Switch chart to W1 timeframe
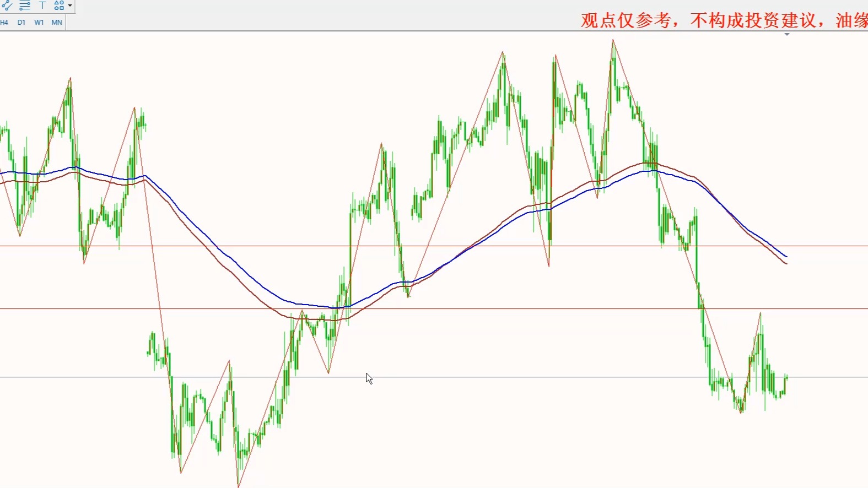 coord(39,23)
